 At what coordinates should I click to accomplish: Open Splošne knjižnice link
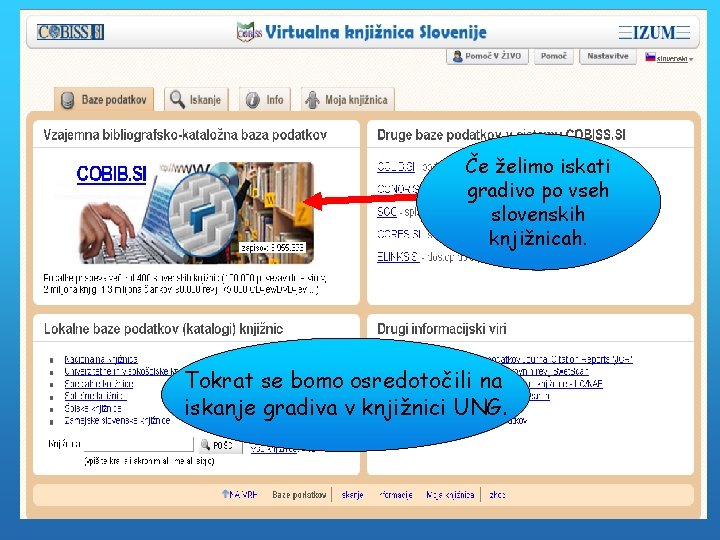point(95,395)
